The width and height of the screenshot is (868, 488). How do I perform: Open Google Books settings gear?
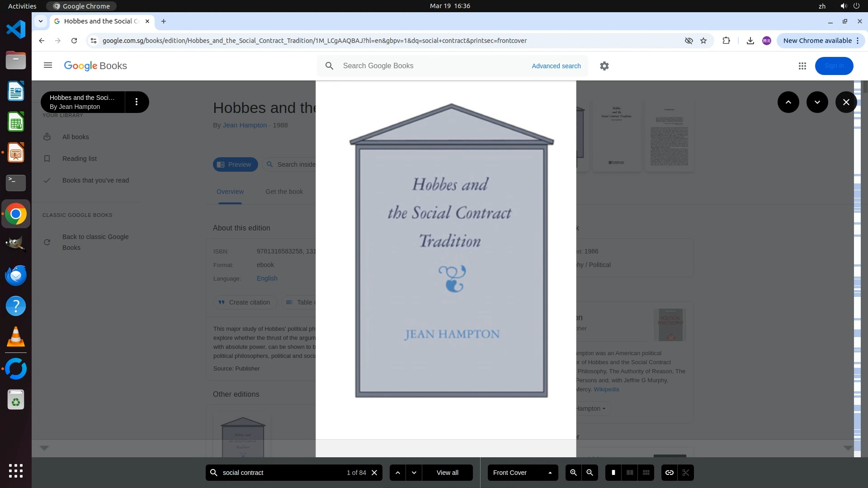pos(604,66)
